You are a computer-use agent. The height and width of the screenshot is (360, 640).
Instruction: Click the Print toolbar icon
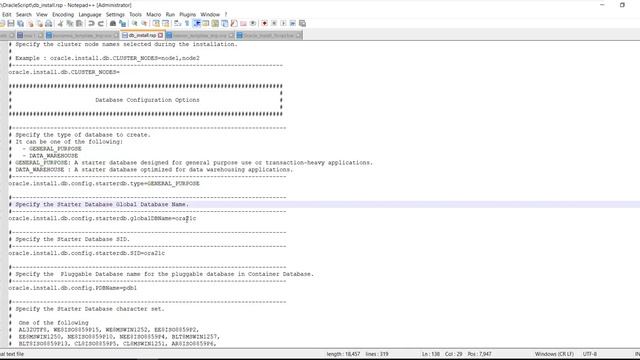click(x=49, y=23)
